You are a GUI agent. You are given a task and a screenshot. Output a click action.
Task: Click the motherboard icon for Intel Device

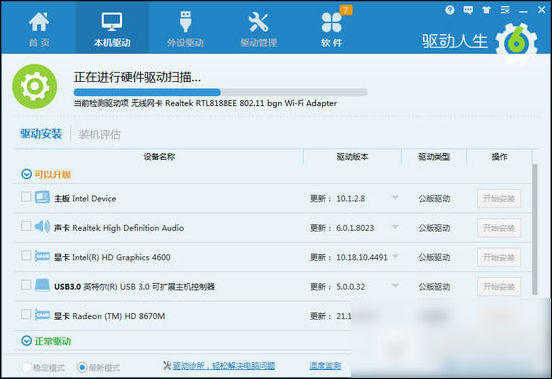42,197
